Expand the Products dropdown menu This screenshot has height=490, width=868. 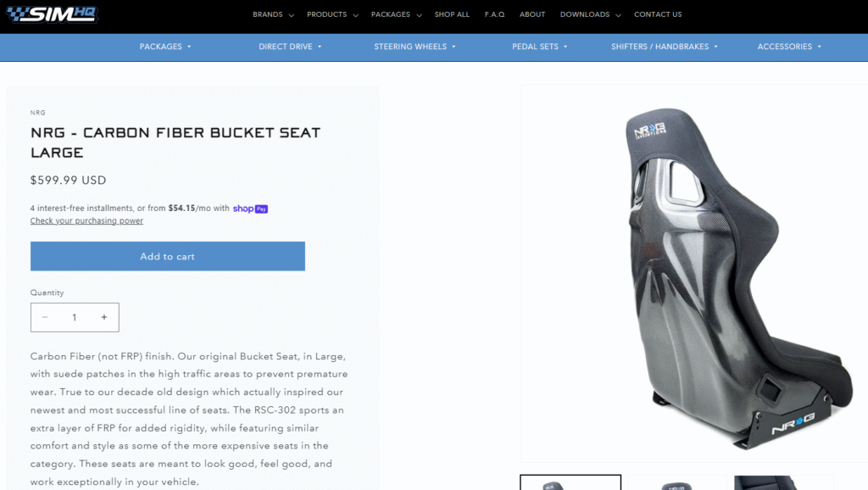tap(332, 14)
